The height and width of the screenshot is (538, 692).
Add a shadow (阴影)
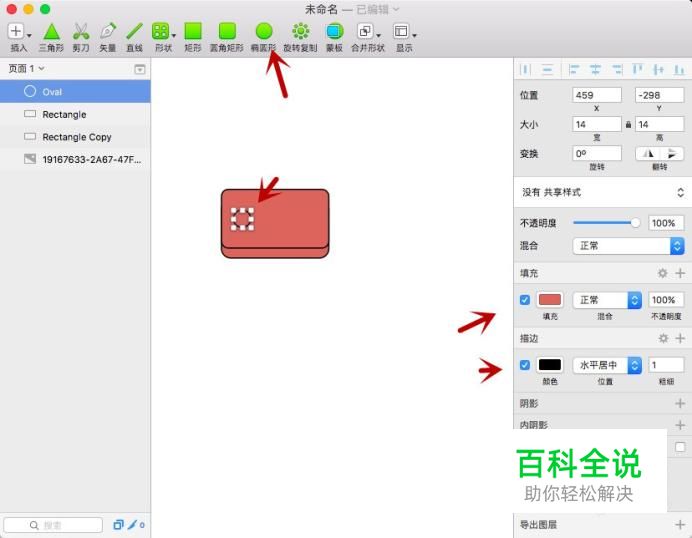[x=680, y=403]
